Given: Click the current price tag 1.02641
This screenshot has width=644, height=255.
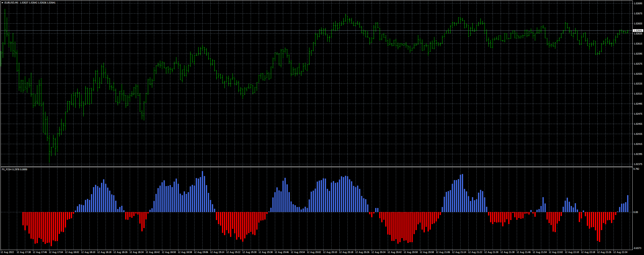Looking at the screenshot, I should (x=638, y=31).
